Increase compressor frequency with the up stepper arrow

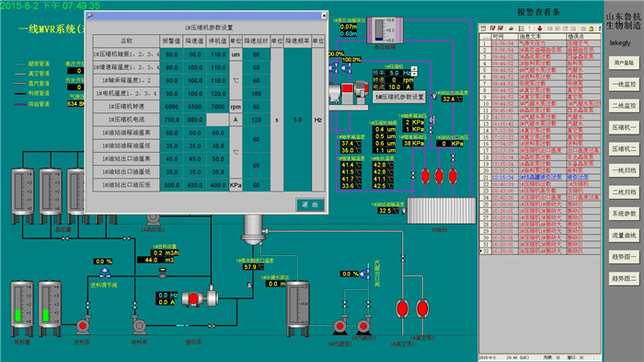pos(414,69)
